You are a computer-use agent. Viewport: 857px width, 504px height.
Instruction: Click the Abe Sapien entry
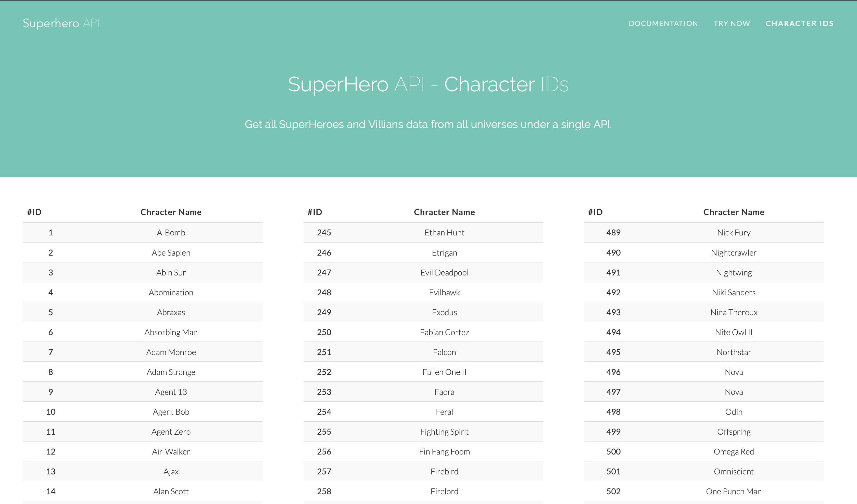pos(171,252)
